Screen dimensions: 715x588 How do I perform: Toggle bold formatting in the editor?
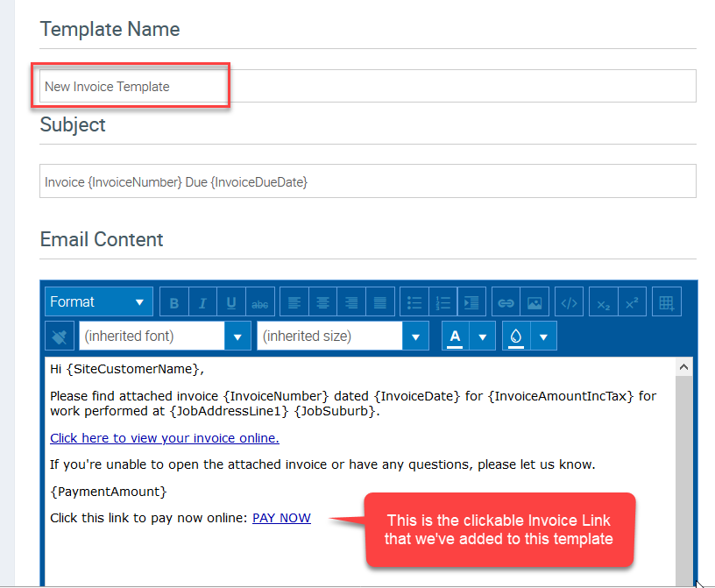point(173,303)
